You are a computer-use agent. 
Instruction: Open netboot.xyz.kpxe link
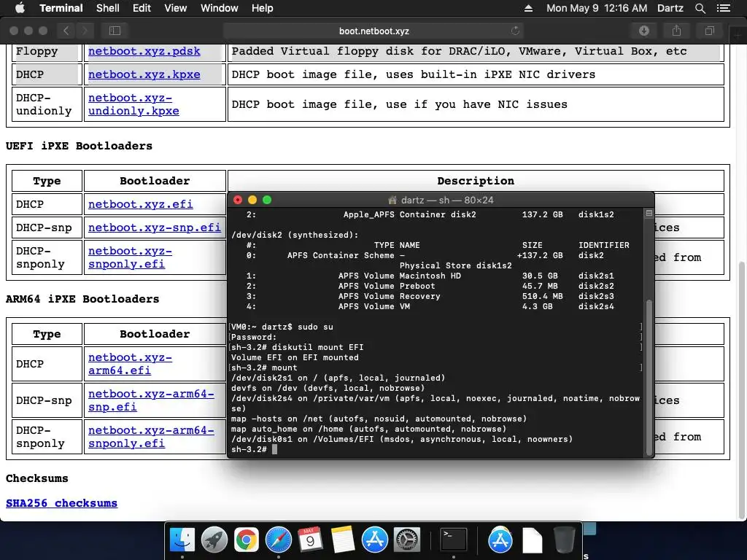click(x=144, y=74)
